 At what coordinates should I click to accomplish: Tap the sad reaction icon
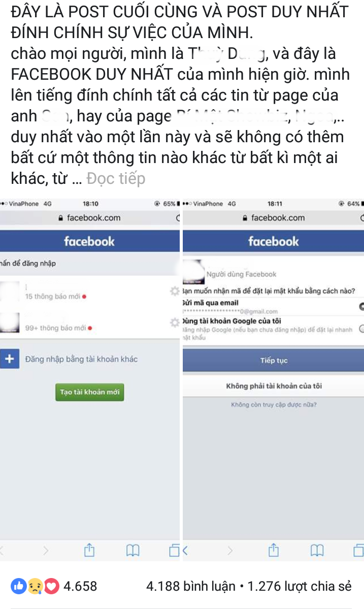tap(36, 586)
